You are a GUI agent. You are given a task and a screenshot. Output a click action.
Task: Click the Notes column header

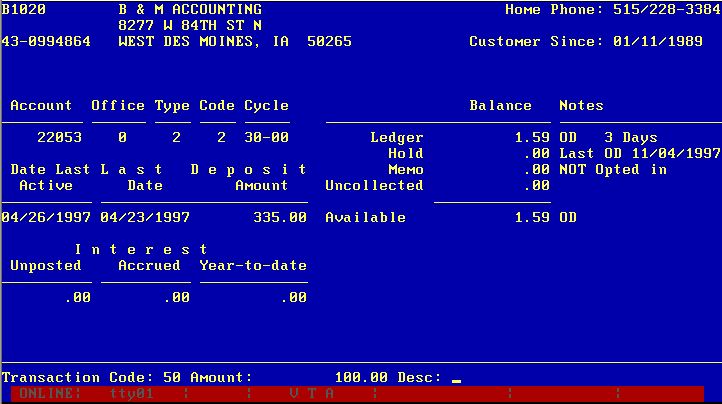click(581, 105)
